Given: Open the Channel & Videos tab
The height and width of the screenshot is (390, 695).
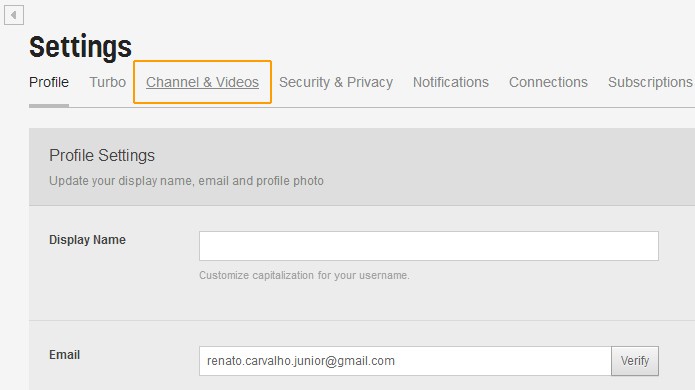Looking at the screenshot, I should (203, 82).
